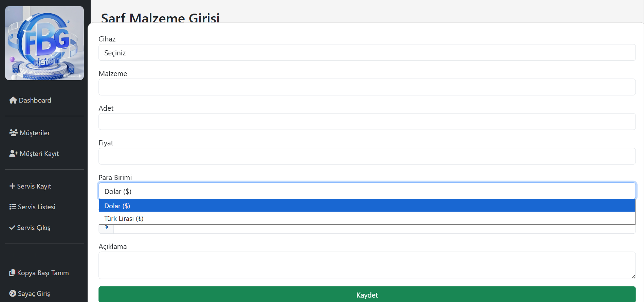Screen dimensions: 644x302
Task: Focus the Malzeme text field
Action: 367,87
